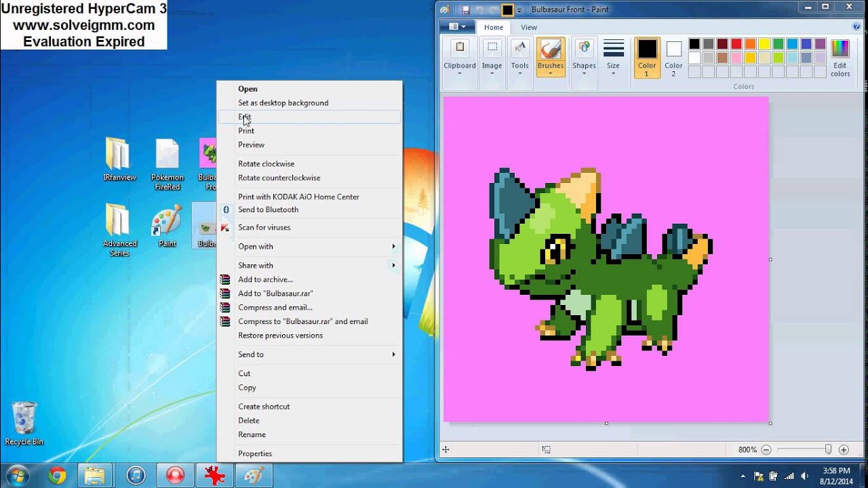Choose Rotate counterclockwise in the context menu
Image resolution: width=868 pixels, height=488 pixels.
pos(309,178)
